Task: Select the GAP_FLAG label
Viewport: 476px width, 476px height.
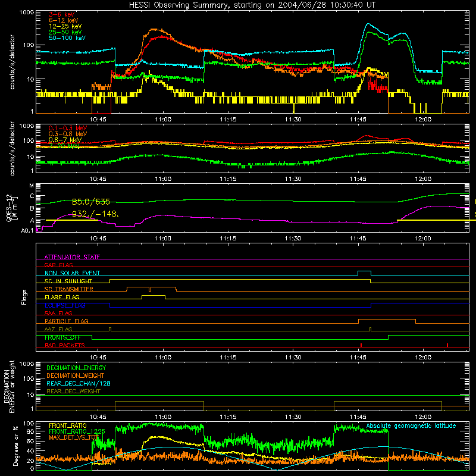Action: pos(58,265)
